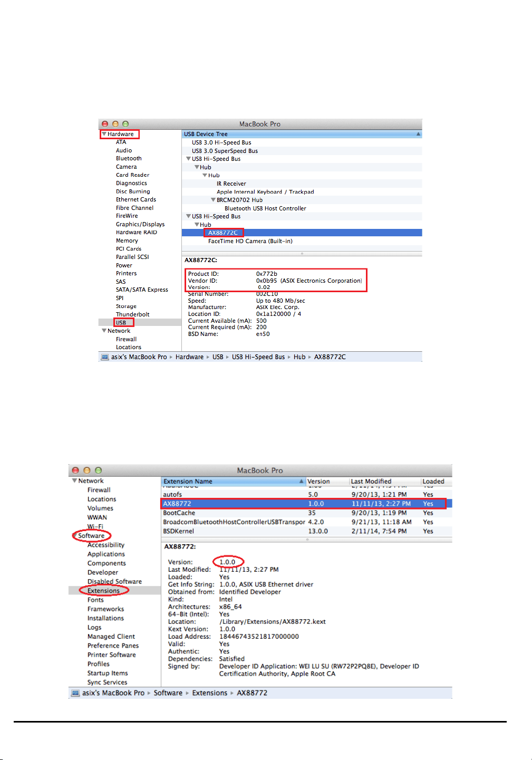Image resolution: width=532 pixels, height=760 pixels.
Task: Select Managed Client entry
Action: coord(111,637)
